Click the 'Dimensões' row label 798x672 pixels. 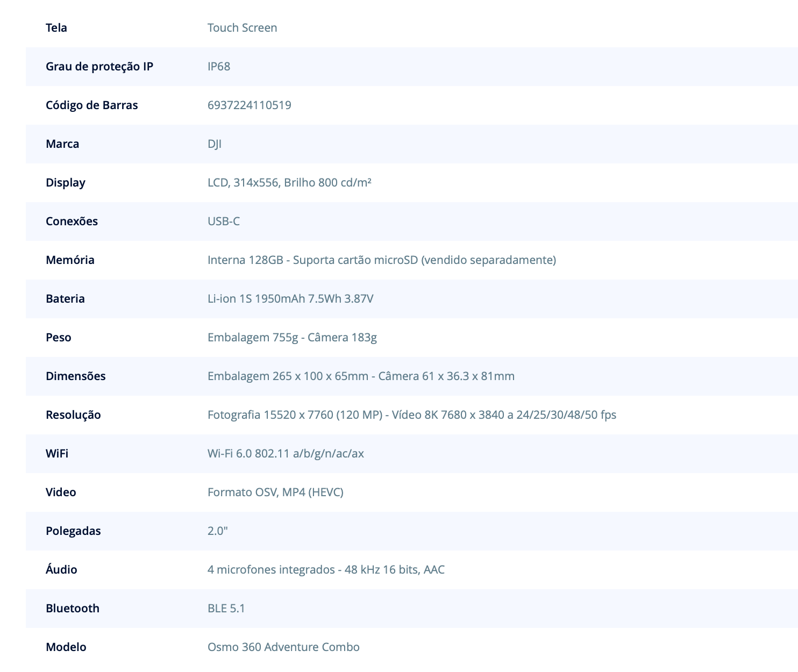tap(76, 376)
